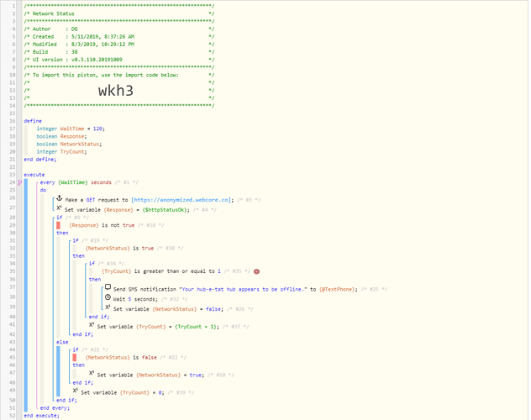Image resolution: width=531 pixels, height=420 pixels.
Task: Select the every {WaitTime} seconds timer
Action: click(x=76, y=182)
